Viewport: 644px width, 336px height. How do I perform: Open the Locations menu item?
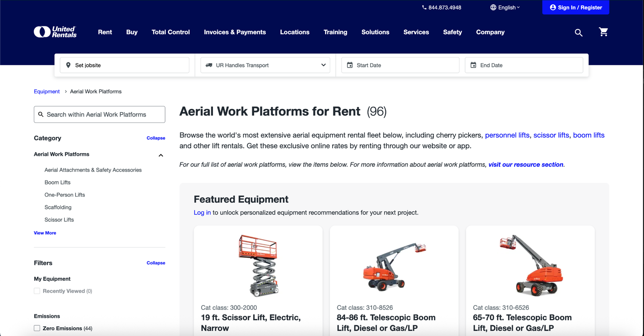click(295, 32)
